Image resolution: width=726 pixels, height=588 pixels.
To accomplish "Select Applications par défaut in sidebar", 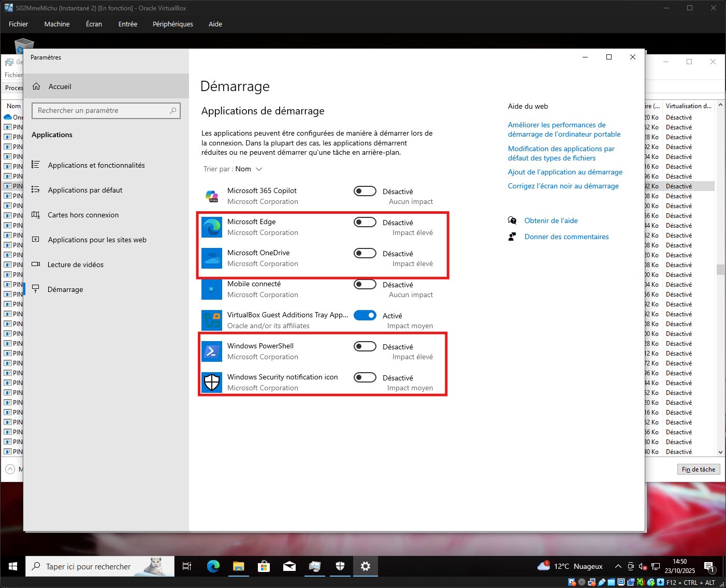I will (85, 190).
